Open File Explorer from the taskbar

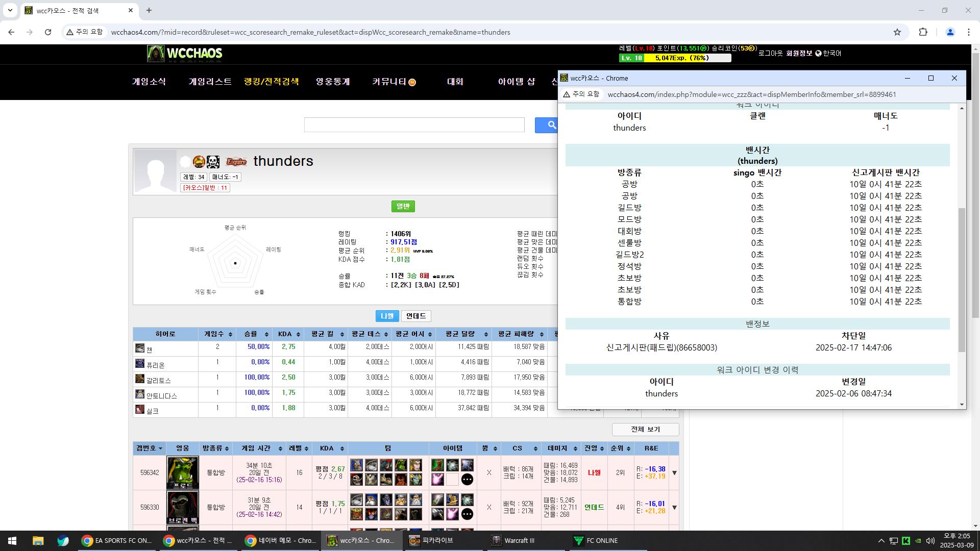(38, 541)
